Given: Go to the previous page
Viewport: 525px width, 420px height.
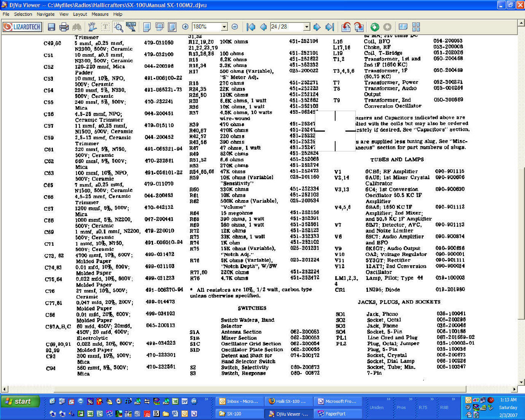Looking at the screenshot, I should pyautogui.click(x=263, y=27).
